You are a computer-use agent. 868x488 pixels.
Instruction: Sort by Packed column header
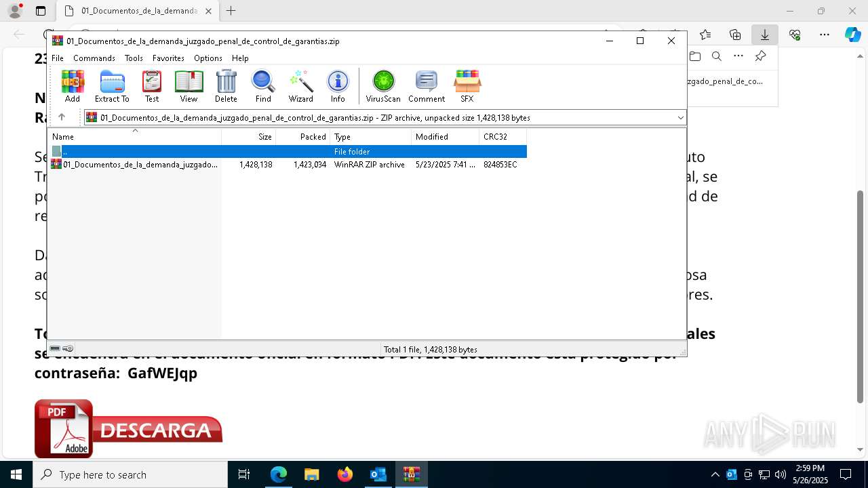(303, 136)
